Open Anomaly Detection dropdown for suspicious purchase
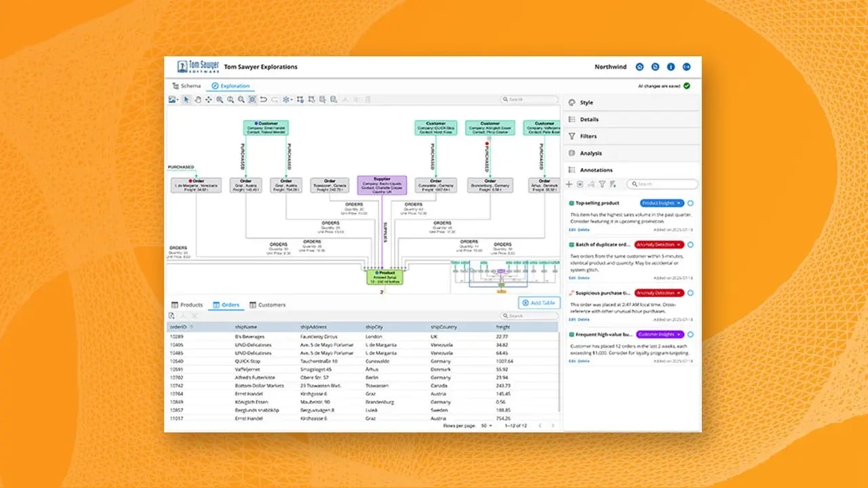This screenshot has width=868, height=488. coord(659,293)
